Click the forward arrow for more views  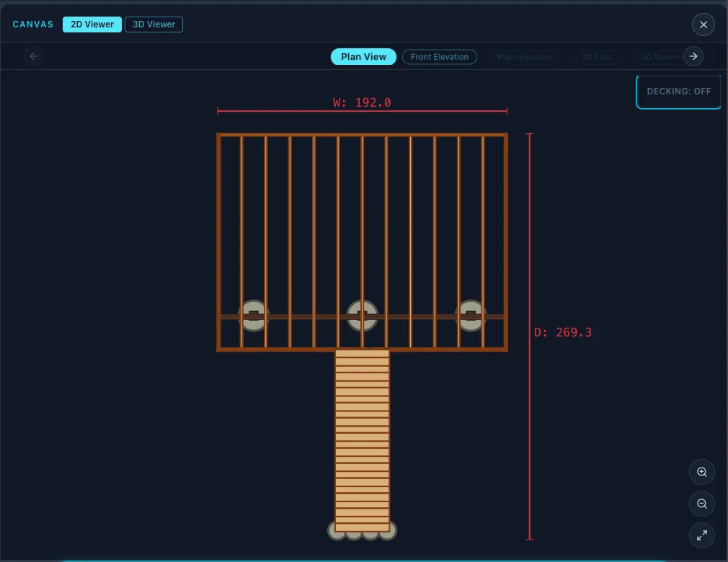click(x=693, y=56)
